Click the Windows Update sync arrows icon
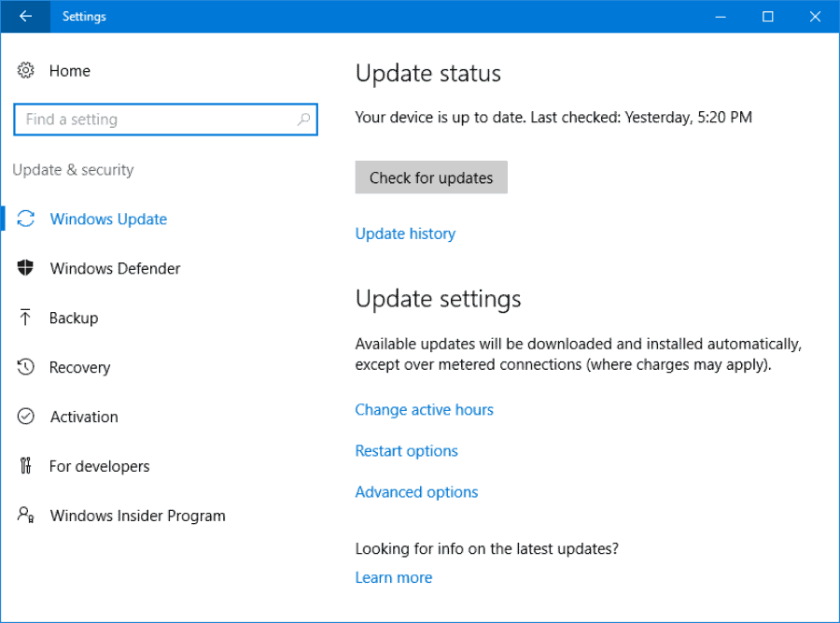This screenshot has width=840, height=623. [26, 219]
